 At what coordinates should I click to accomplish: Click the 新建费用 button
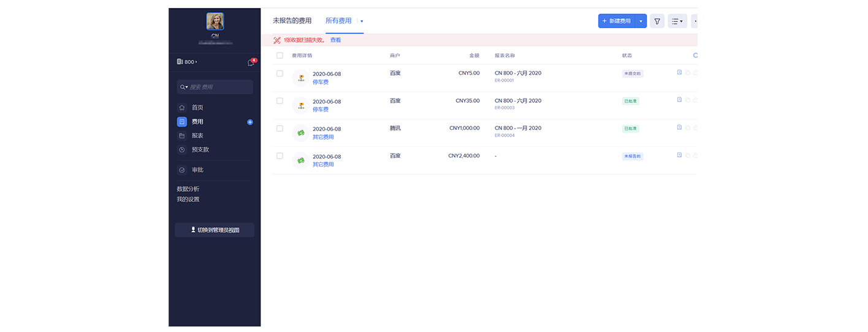point(617,21)
